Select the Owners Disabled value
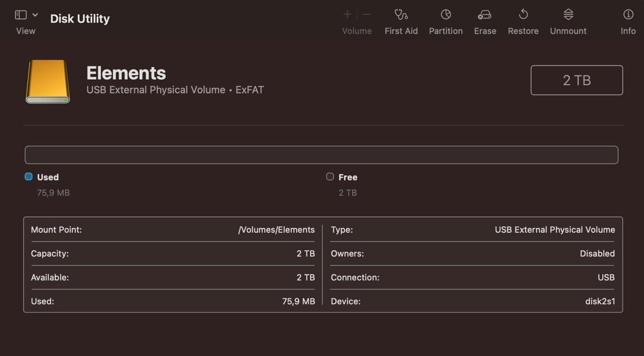The image size is (644, 356). (597, 253)
